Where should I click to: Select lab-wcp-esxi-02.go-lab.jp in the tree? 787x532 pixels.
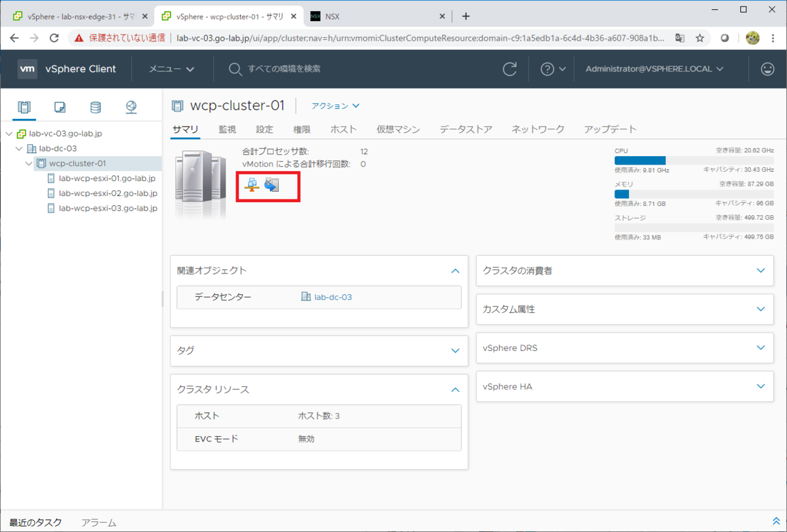(108, 194)
